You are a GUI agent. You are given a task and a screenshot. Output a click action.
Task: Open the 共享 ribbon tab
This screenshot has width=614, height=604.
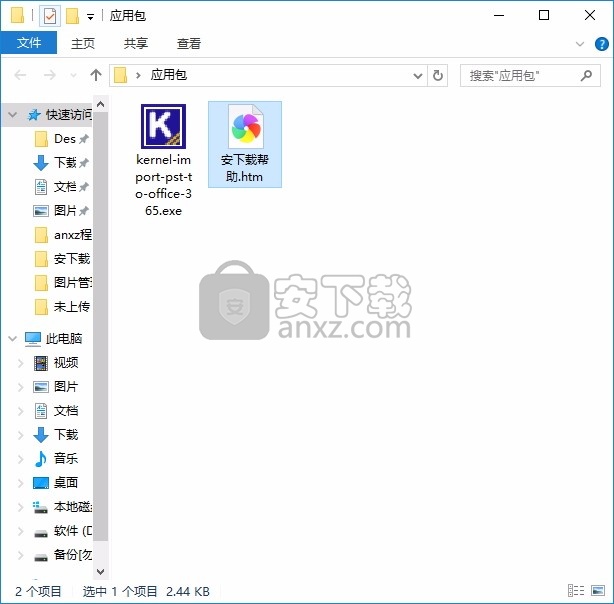tap(136, 43)
